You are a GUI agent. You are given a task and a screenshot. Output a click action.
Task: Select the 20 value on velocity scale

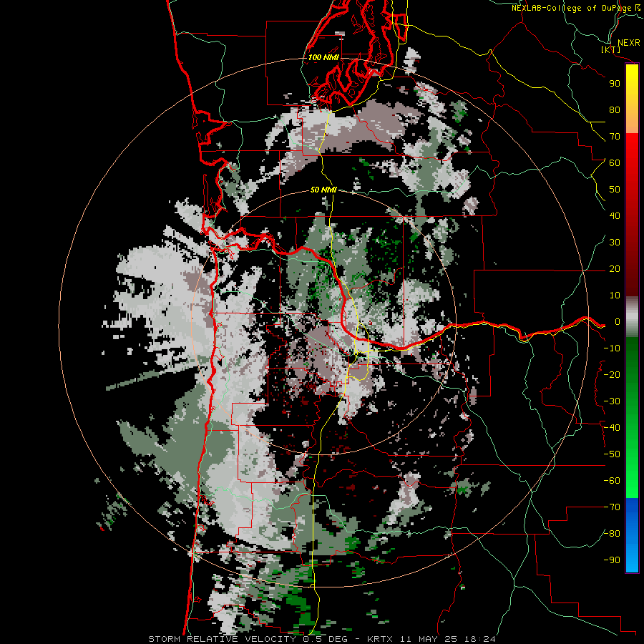(615, 269)
